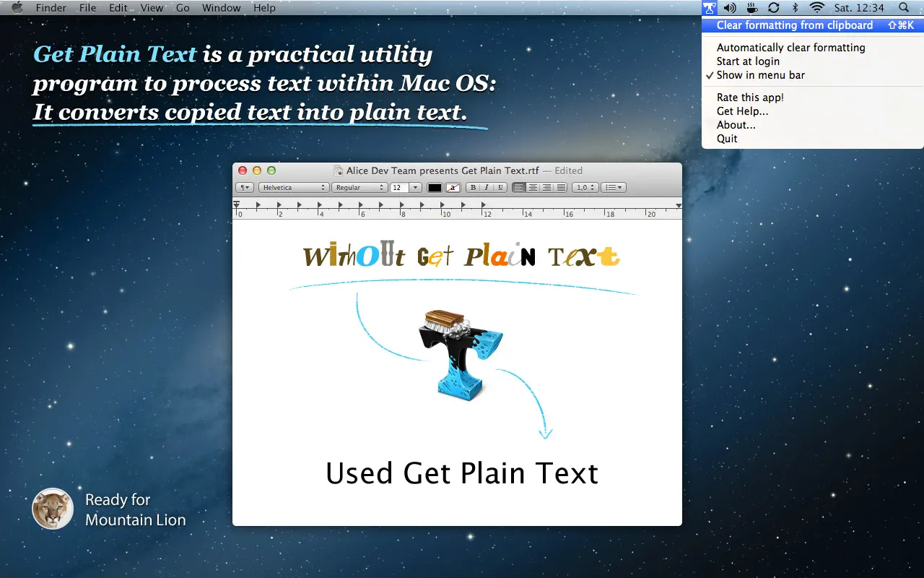Select justified text alignment

click(560, 187)
